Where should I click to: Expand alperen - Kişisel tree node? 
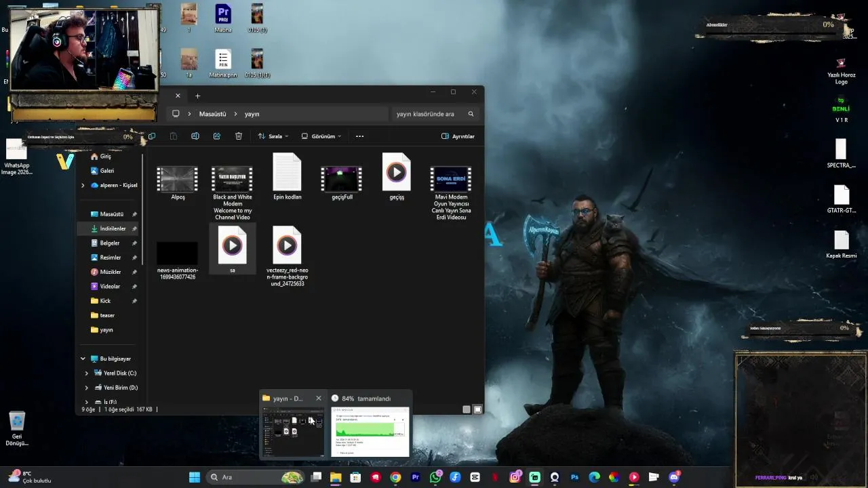tap(83, 185)
